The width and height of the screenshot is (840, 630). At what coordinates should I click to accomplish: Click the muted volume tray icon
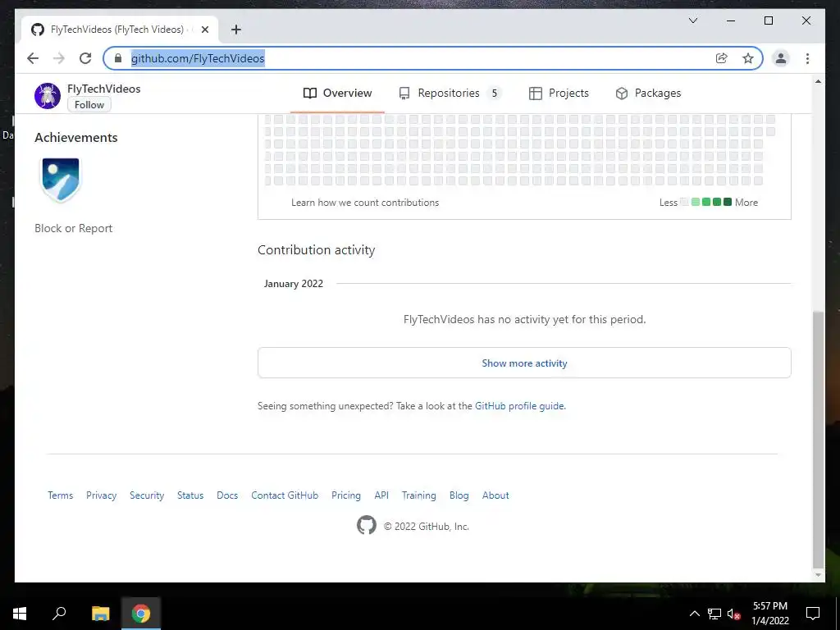click(x=733, y=614)
